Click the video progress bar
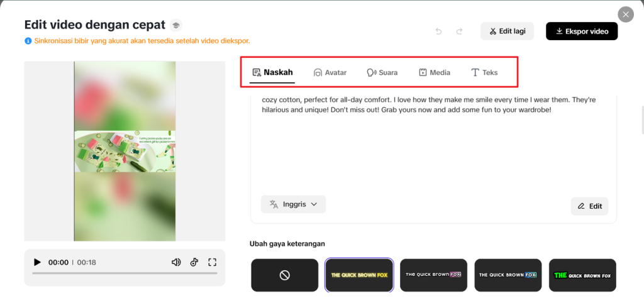644x298 pixels. 125,273
